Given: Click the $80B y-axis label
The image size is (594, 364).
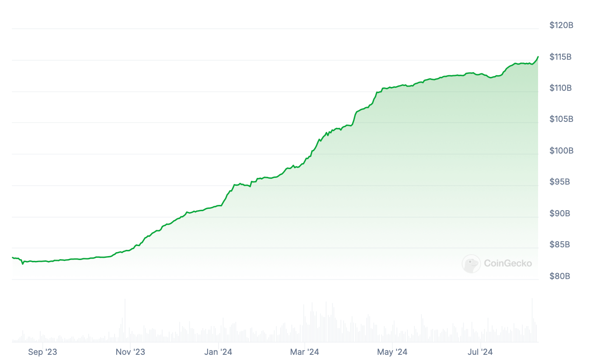Looking at the screenshot, I should (559, 276).
